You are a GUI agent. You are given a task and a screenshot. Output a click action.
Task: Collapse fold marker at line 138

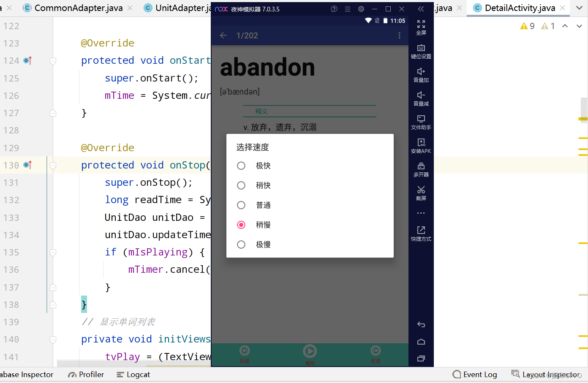[53, 305]
